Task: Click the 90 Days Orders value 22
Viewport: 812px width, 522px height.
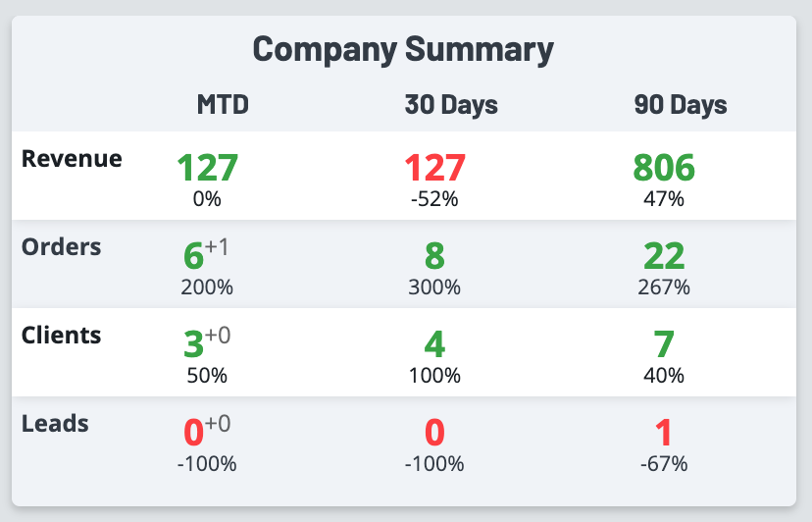Action: (664, 256)
